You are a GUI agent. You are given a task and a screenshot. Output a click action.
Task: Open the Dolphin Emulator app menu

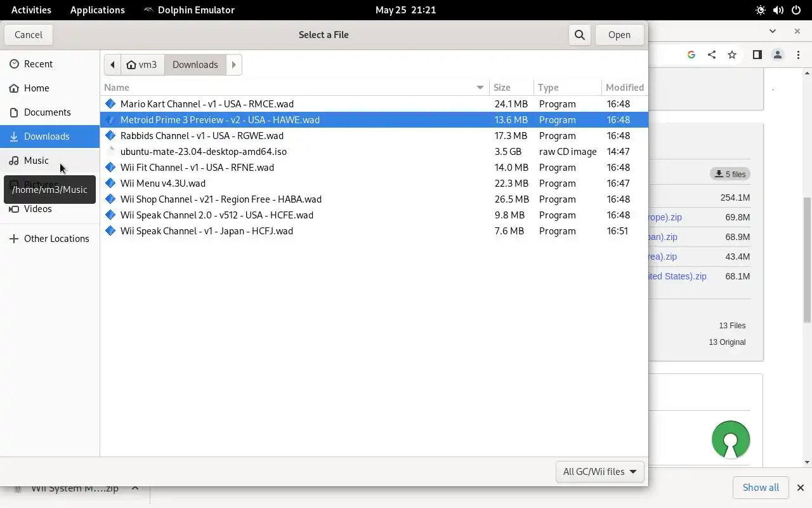coord(189,10)
